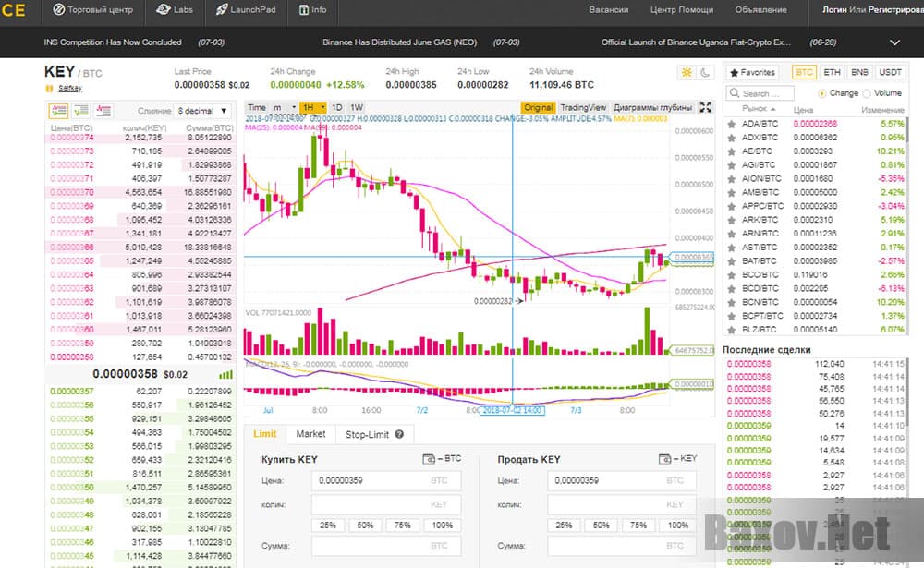Switch order book to buy orders only view
924x568 pixels.
coord(79,110)
